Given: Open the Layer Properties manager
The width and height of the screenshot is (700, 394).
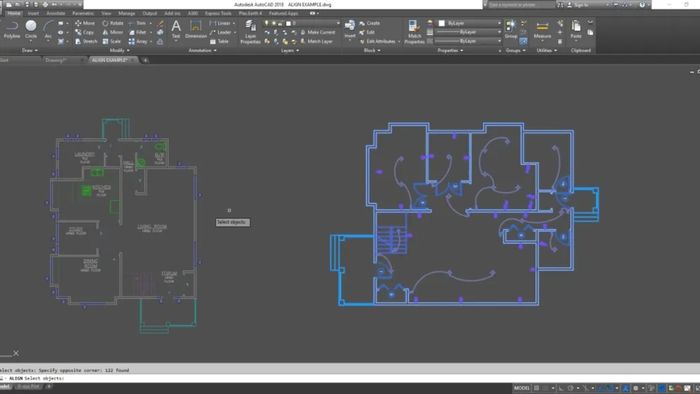Looking at the screenshot, I should click(x=250, y=32).
